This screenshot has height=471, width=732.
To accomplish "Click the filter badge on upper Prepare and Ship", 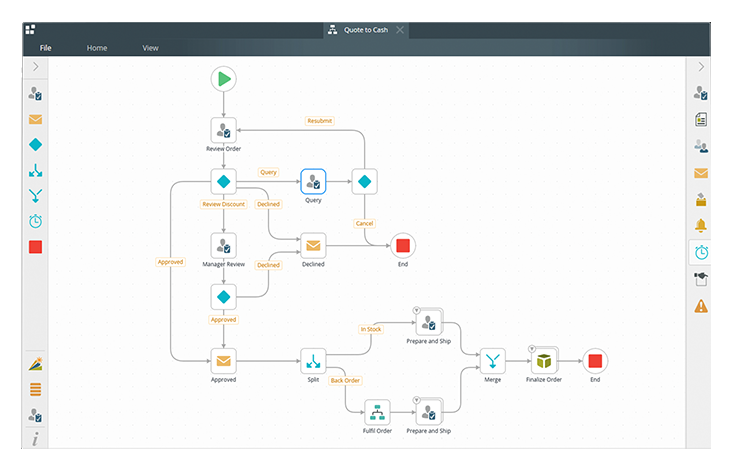I will pyautogui.click(x=416, y=310).
